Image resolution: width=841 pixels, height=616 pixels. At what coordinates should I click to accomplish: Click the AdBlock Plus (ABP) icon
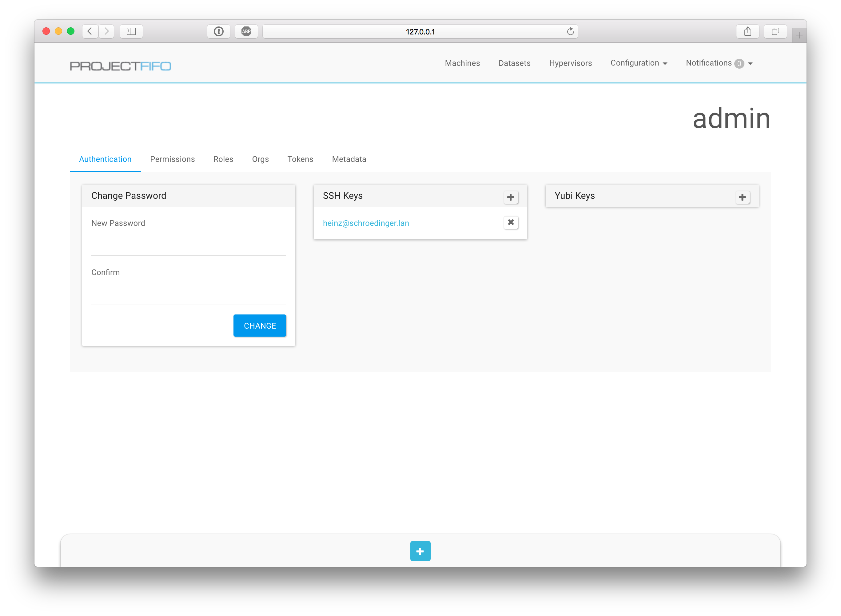coord(246,31)
